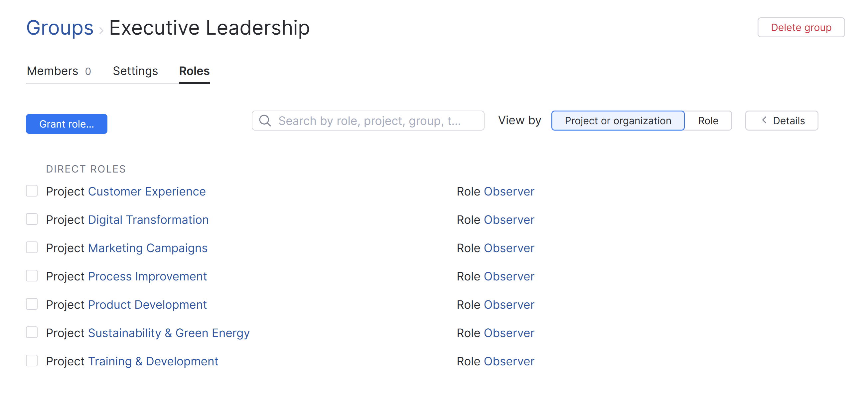The image size is (868, 396).
Task: Expand the Details panel
Action: 782,121
